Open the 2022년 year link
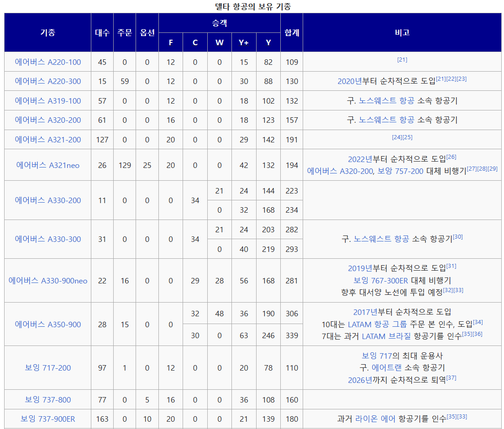Viewport: 504px width, 429px height. 360,159
